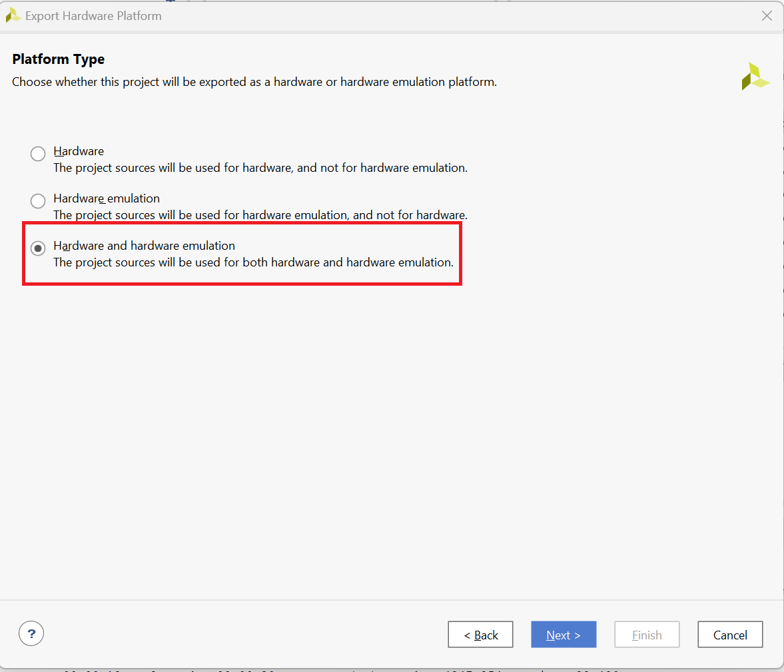Click the Vivado logo in the title bar
Image resolution: width=784 pixels, height=672 pixels.
click(x=13, y=15)
